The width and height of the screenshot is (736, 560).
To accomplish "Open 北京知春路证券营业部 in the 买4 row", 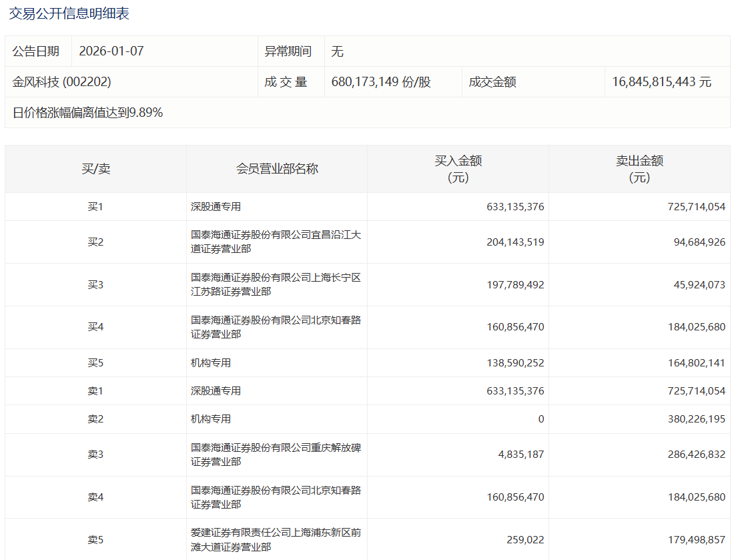I will pos(276,327).
